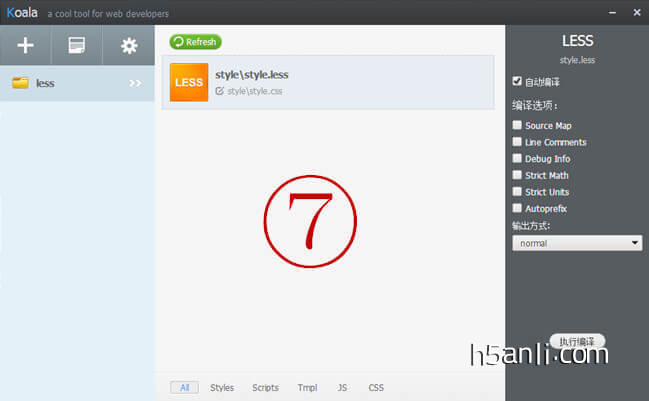This screenshot has width=649, height=401.
Task: Open settings via the gear icon
Action: click(x=129, y=46)
